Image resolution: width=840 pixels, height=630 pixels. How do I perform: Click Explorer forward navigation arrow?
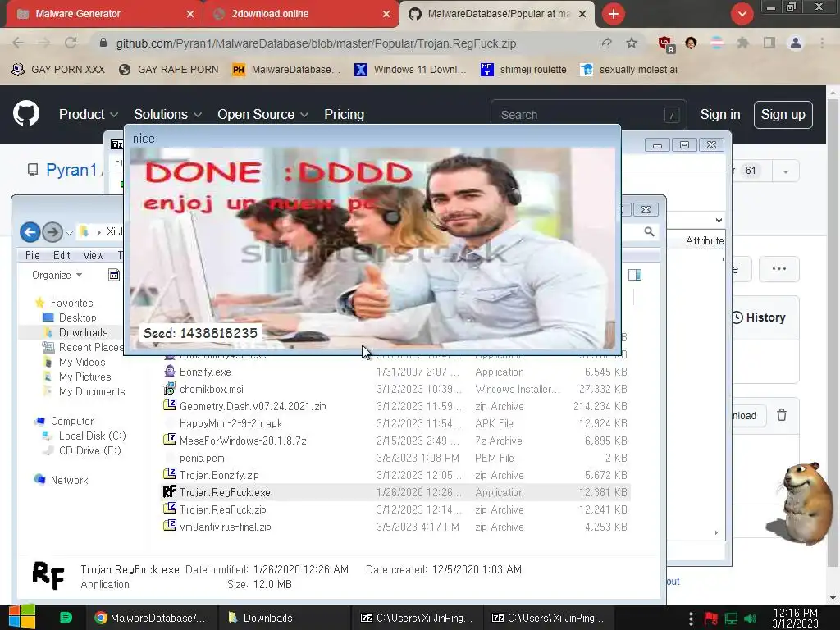(52, 232)
